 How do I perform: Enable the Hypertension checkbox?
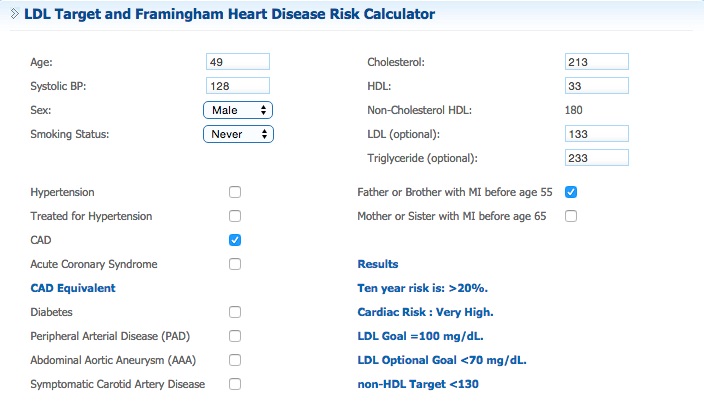coord(235,192)
